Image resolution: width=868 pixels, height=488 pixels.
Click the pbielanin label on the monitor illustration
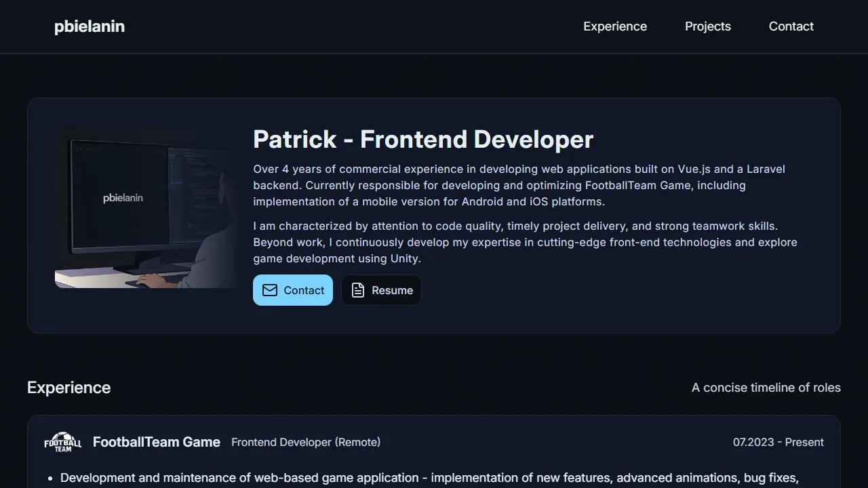click(123, 197)
